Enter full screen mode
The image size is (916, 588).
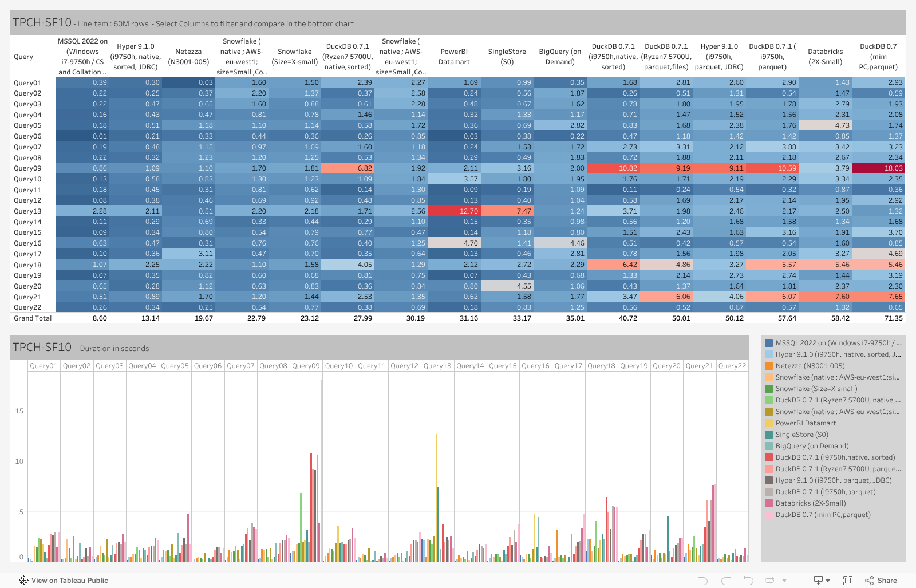(848, 581)
